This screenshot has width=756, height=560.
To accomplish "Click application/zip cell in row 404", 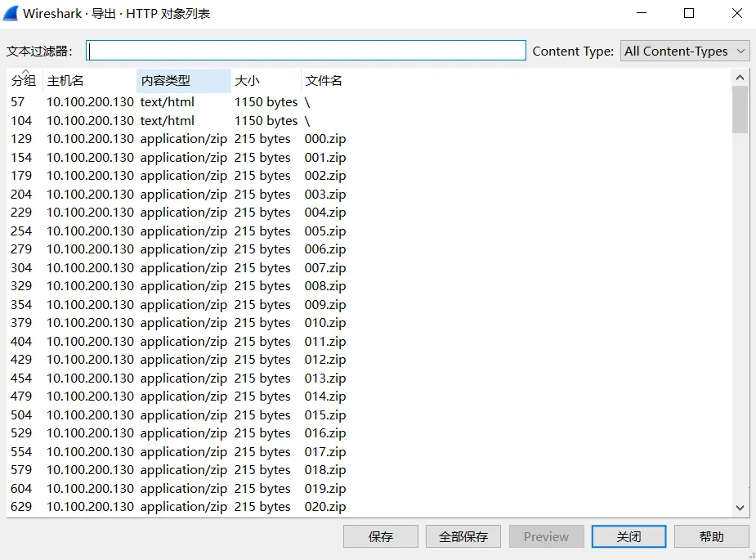I will (184, 341).
